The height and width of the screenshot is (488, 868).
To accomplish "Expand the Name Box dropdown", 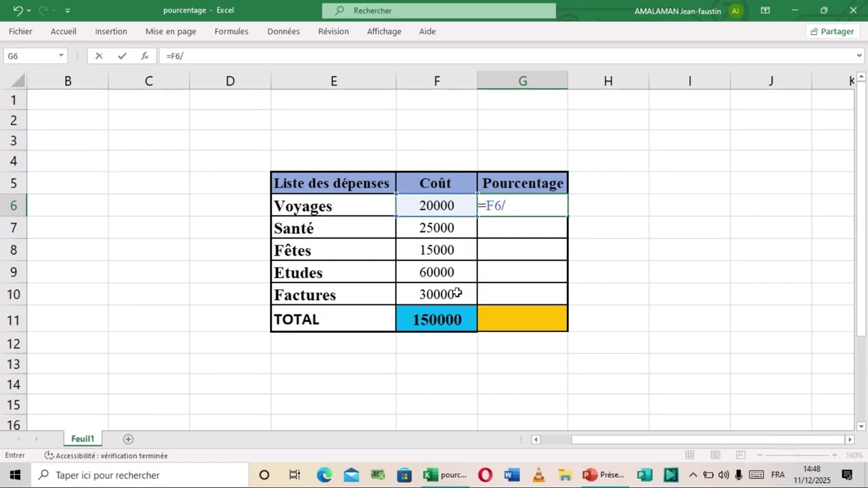I will 61,56.
